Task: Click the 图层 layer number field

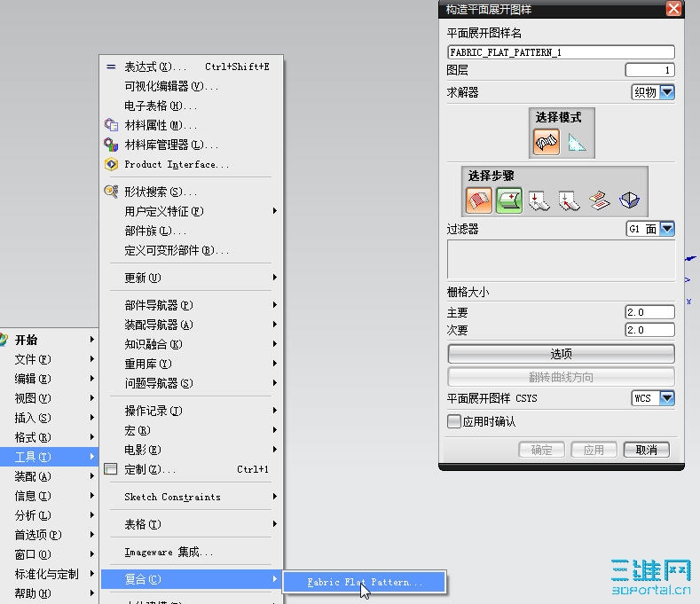Action: 649,70
